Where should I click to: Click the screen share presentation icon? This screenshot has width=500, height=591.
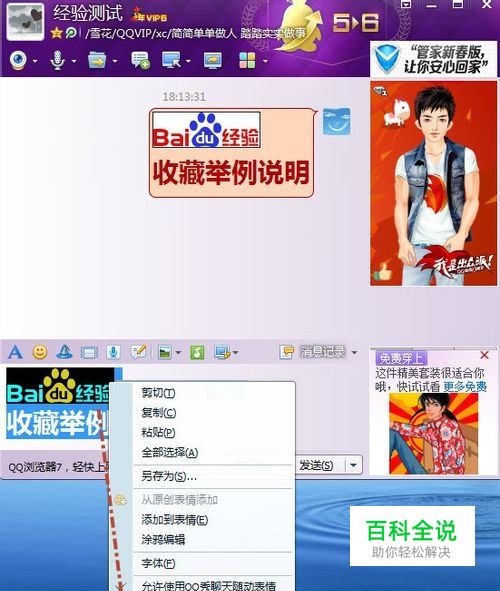213,60
